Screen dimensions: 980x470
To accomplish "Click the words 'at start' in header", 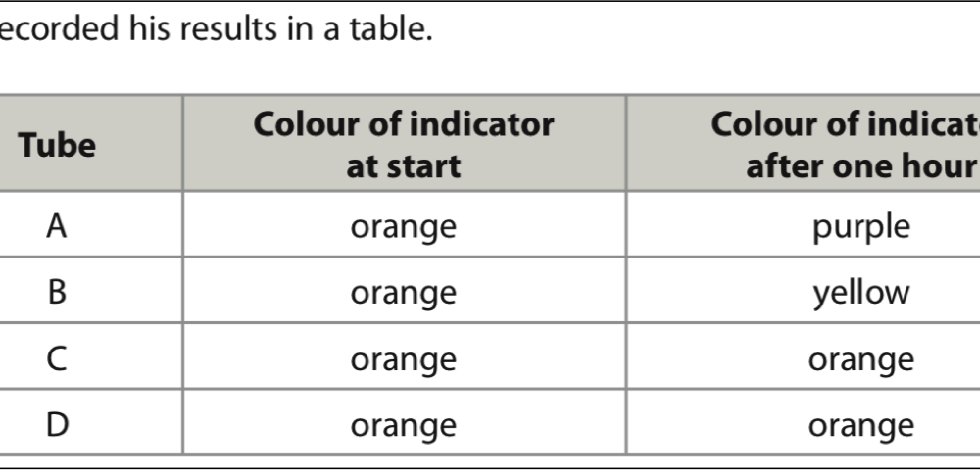I will pyautogui.click(x=404, y=166).
